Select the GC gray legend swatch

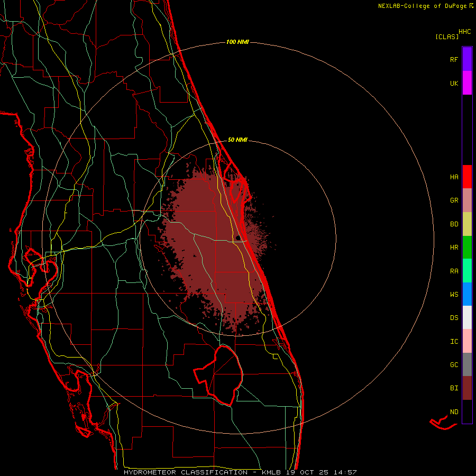(x=467, y=364)
